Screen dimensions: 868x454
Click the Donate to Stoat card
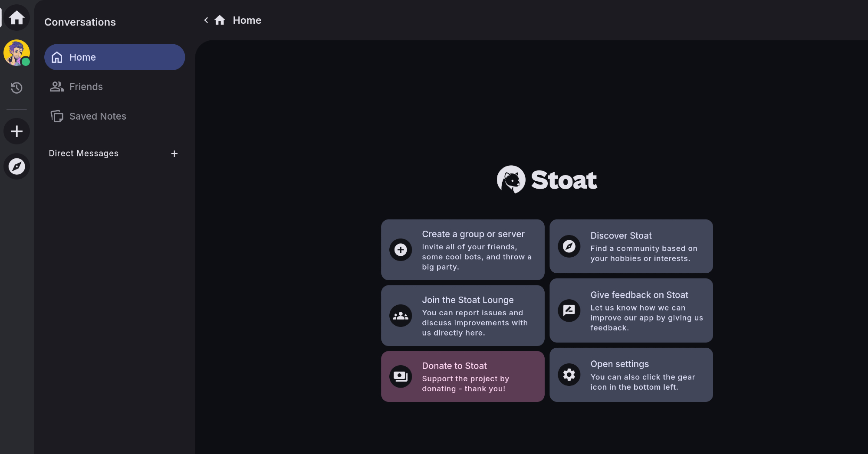pos(463,376)
